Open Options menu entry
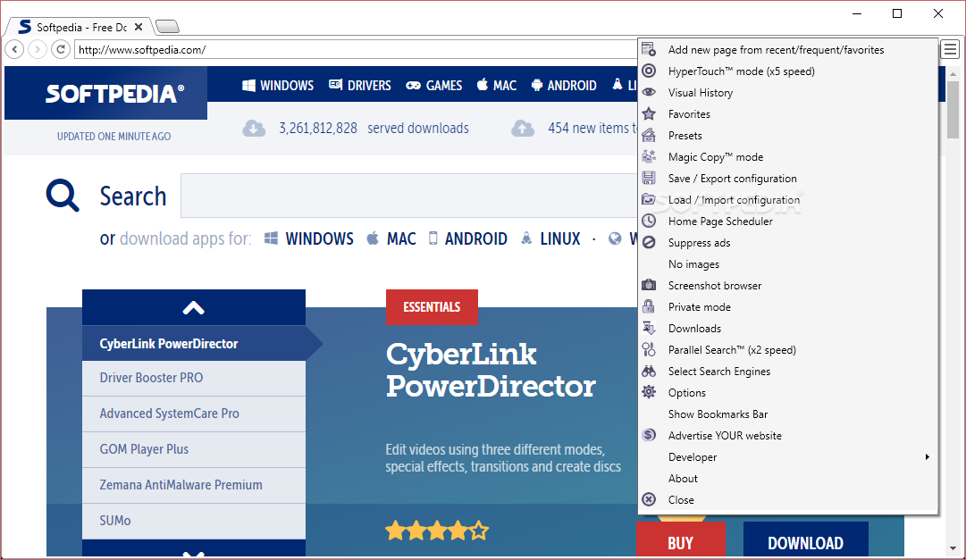Image resolution: width=966 pixels, height=560 pixels. point(788,392)
